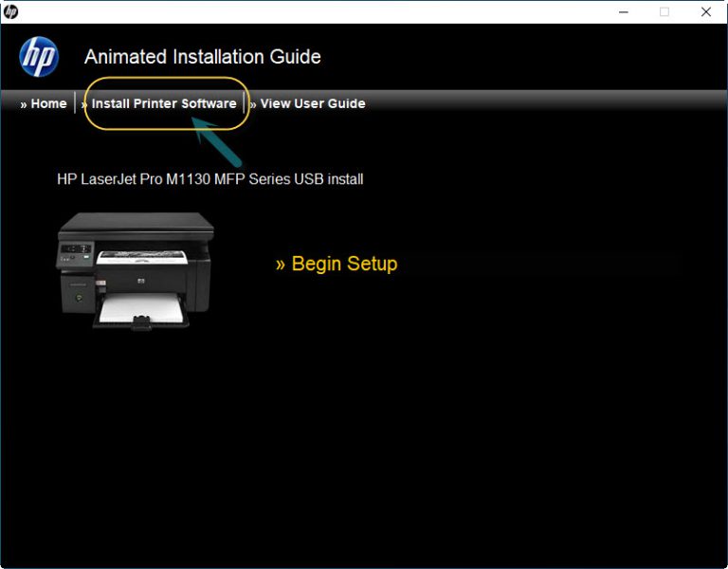Open the Home navigation item
The image size is (728, 569).
click(44, 103)
